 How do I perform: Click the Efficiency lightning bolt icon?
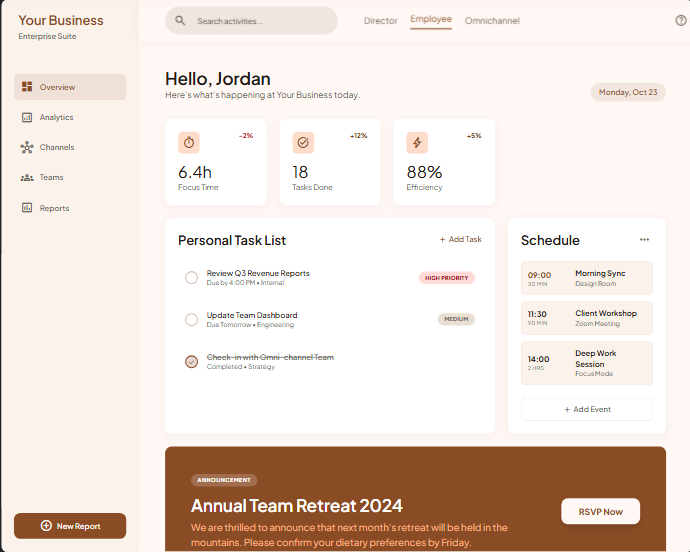coord(417,142)
